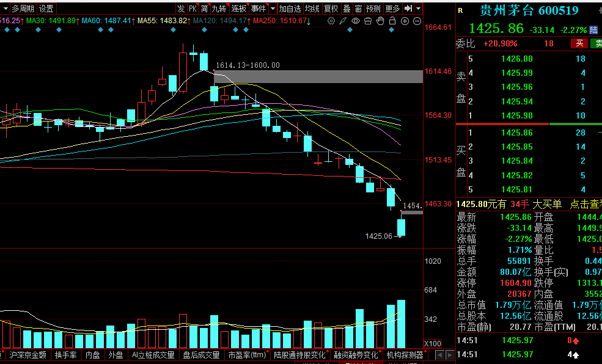
Task: Open the 多周期 multi-period menu
Action: point(23,9)
